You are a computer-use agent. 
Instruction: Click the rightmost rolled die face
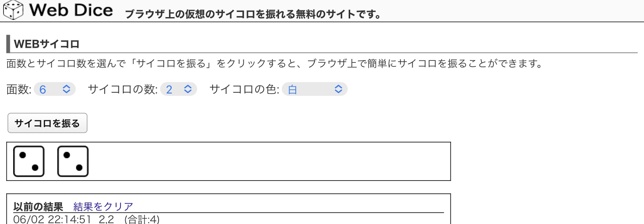tap(73, 161)
